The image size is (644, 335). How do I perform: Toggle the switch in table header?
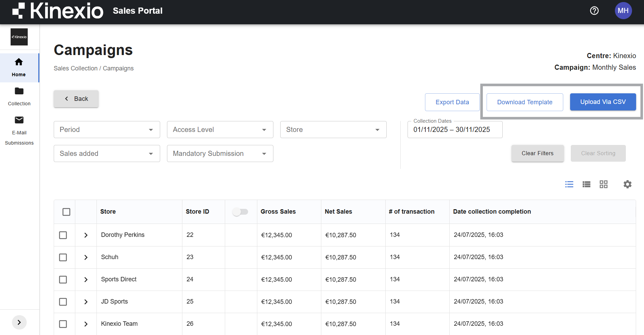(240, 212)
